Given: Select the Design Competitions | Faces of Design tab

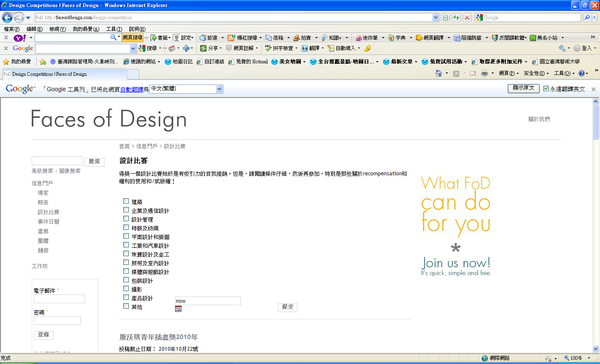Looking at the screenshot, I should tap(64, 74).
